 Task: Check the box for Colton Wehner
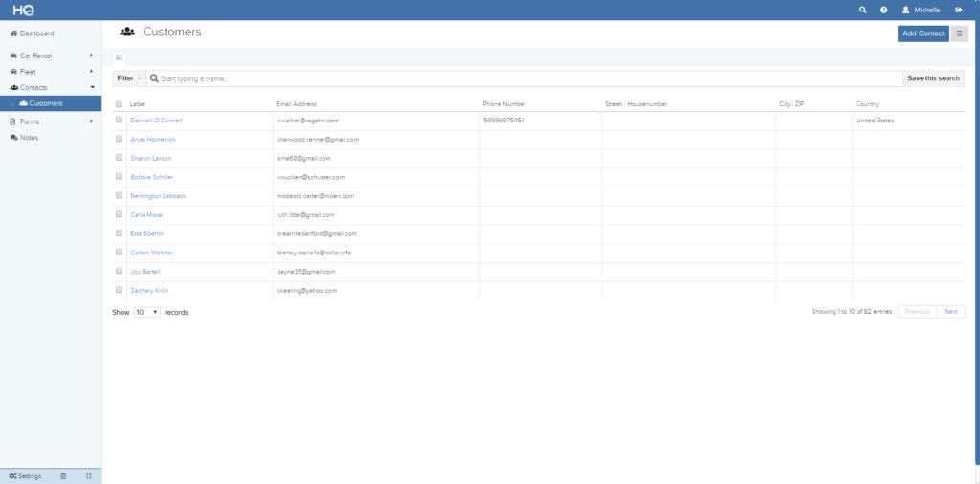(119, 252)
